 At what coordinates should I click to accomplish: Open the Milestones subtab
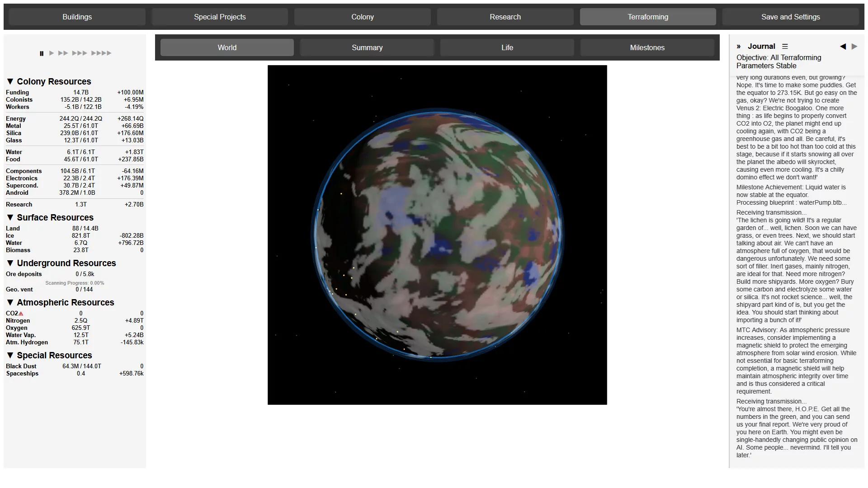[647, 47]
